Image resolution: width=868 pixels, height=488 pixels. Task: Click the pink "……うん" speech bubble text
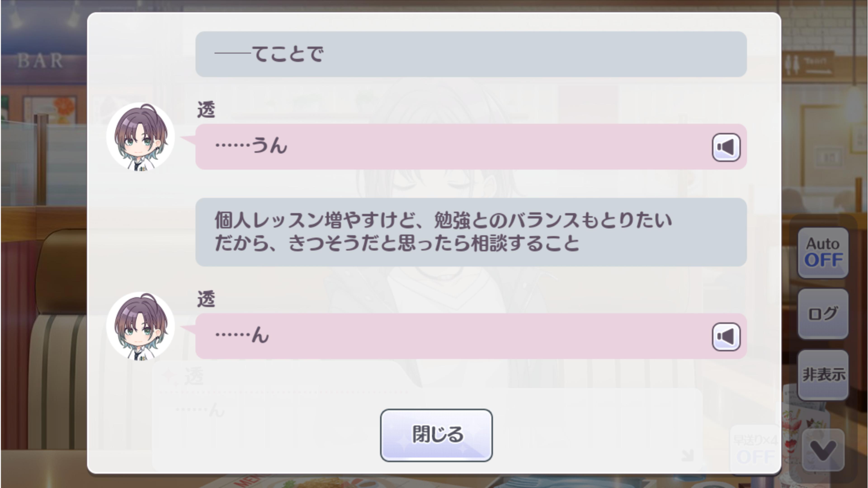tap(251, 145)
